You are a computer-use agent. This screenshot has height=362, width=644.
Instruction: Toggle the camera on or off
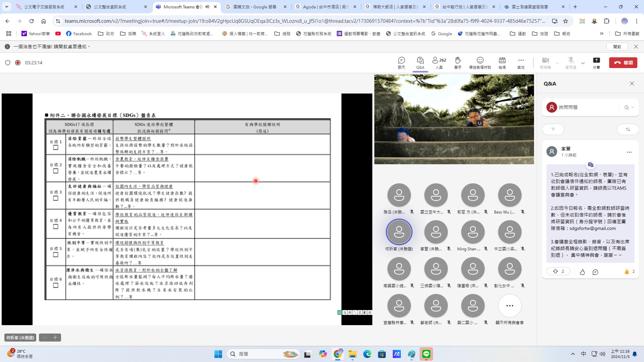click(x=545, y=63)
